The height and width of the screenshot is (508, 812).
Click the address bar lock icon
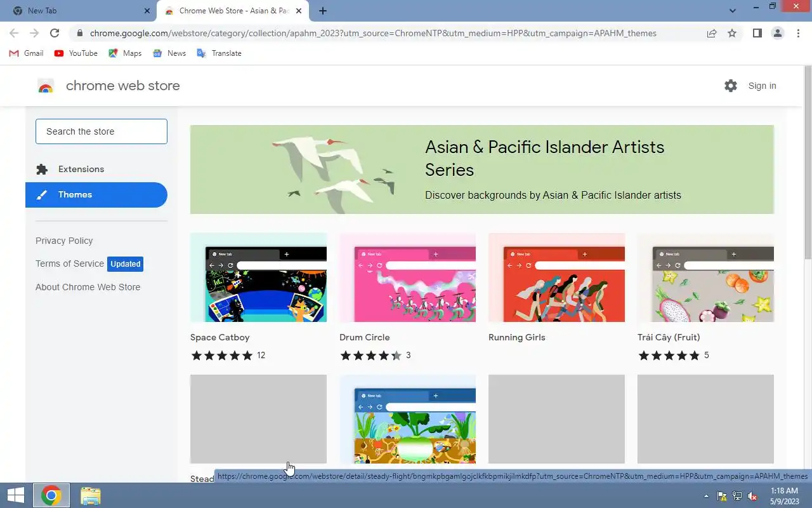(x=79, y=33)
